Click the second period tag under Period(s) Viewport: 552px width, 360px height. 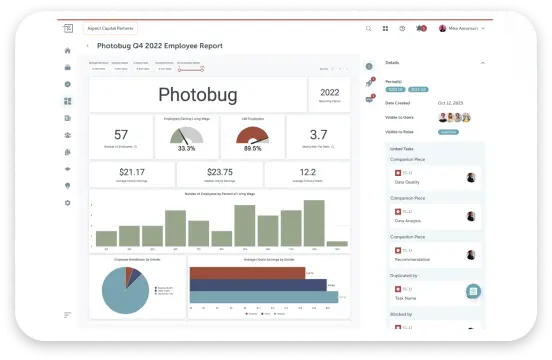pos(418,89)
